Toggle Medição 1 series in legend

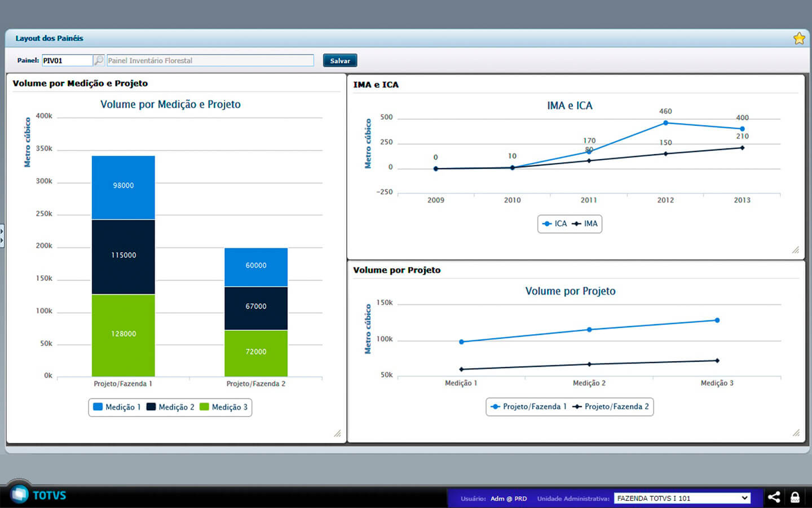(117, 407)
